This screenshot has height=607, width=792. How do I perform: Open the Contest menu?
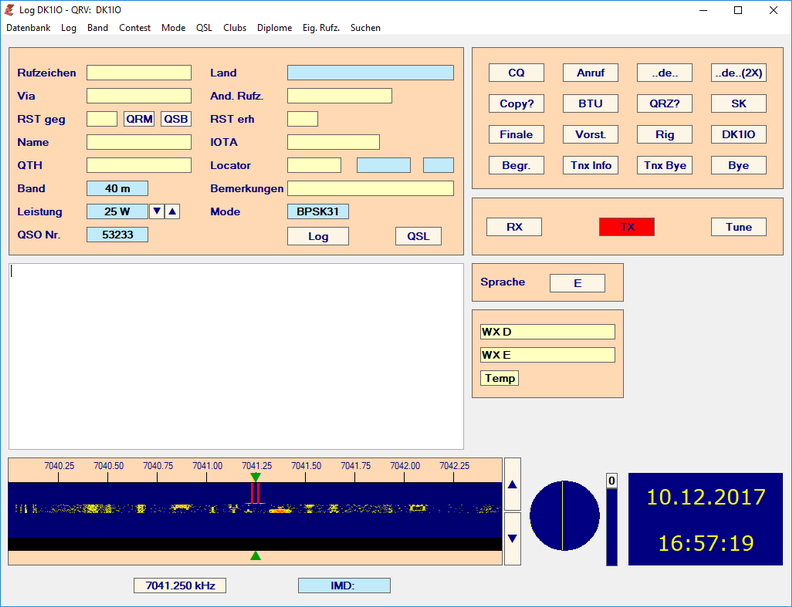135,28
